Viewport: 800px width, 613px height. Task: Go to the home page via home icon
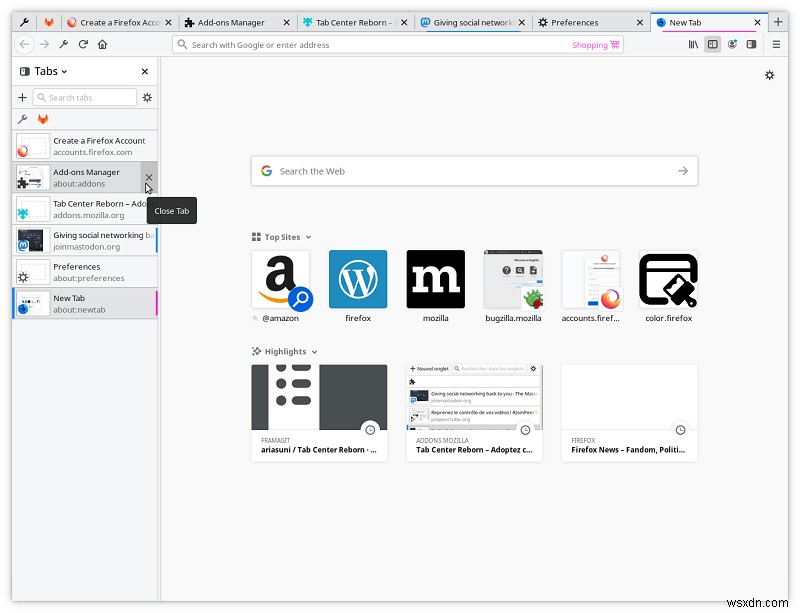coord(104,44)
